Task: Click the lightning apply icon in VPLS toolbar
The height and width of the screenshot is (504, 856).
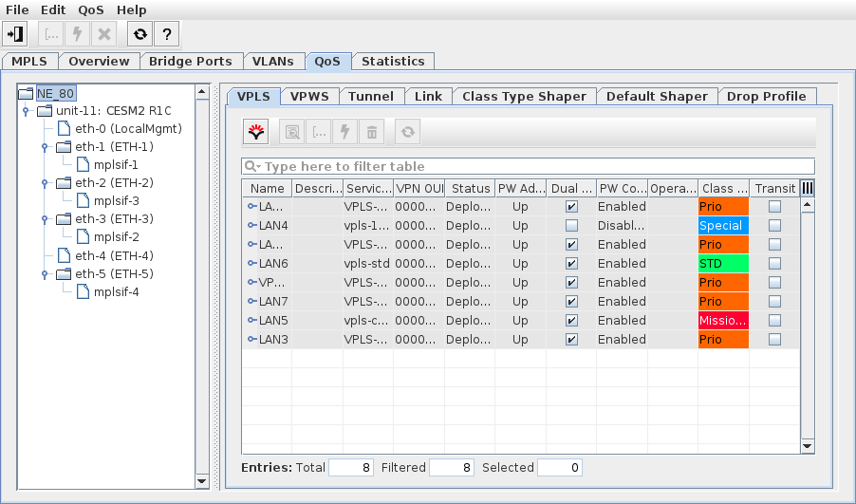Action: [345, 132]
